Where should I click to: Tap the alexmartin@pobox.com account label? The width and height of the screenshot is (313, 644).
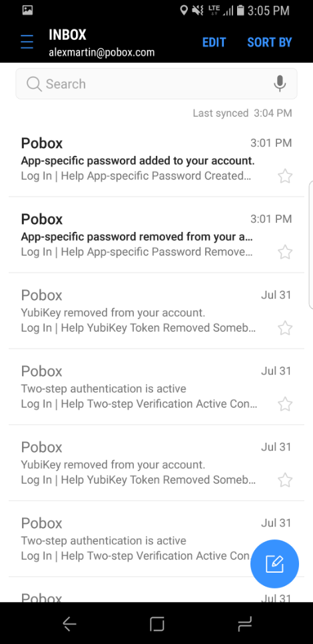tap(102, 53)
